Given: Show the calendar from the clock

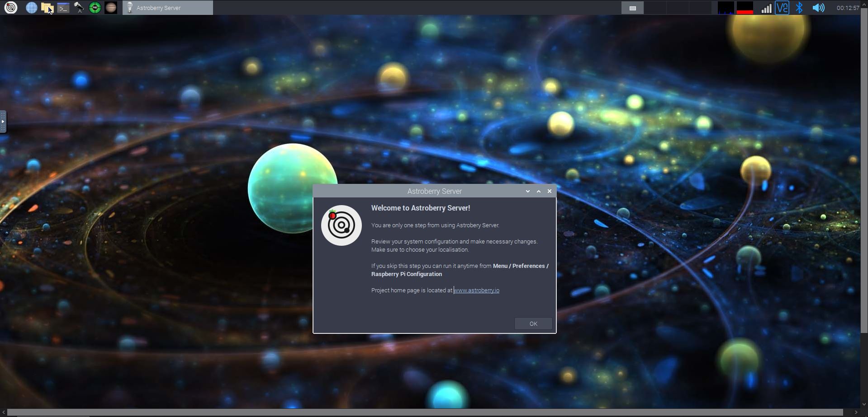Looking at the screenshot, I should [x=847, y=8].
